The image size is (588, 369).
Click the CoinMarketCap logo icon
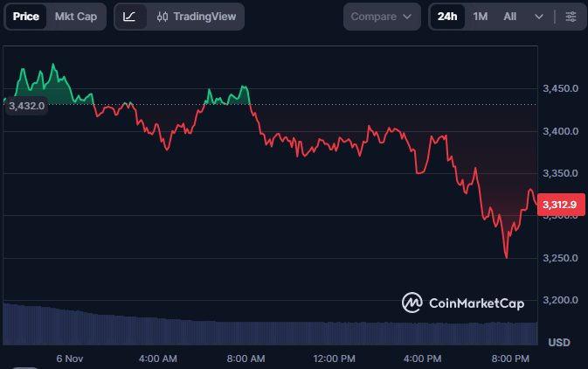(412, 303)
